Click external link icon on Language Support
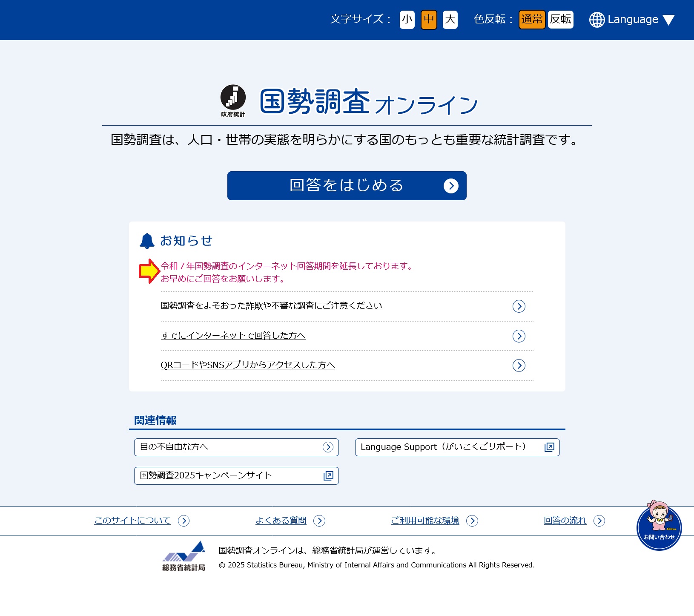Screen dimensions: 694x616 549,447
